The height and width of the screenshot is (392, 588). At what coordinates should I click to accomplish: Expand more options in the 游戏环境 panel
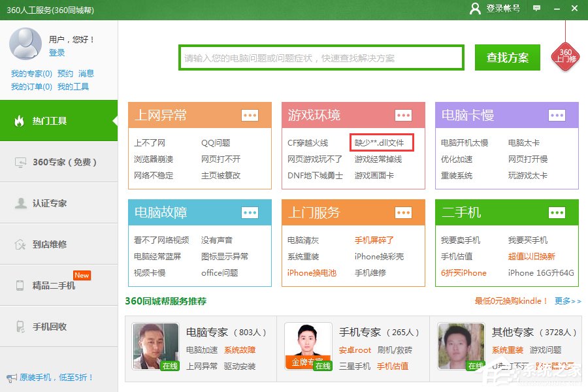(x=403, y=116)
